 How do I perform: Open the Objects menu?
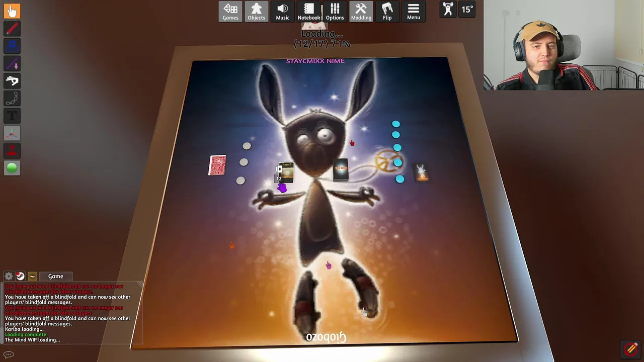click(x=257, y=12)
